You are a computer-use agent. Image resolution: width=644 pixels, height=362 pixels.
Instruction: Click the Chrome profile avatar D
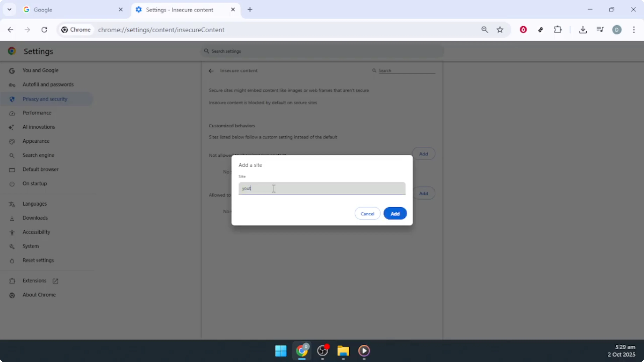coord(617,30)
